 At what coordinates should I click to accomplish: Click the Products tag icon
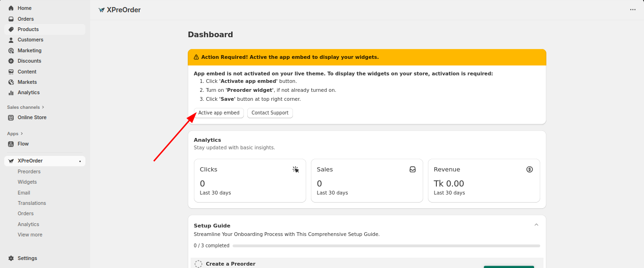(x=11, y=29)
